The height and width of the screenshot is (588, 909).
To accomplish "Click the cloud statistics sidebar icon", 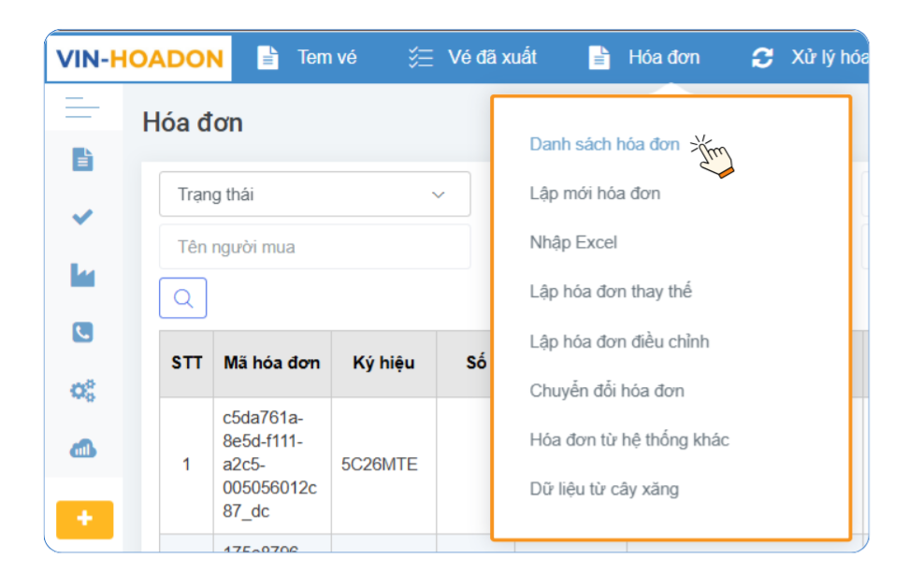I will 82,449.
